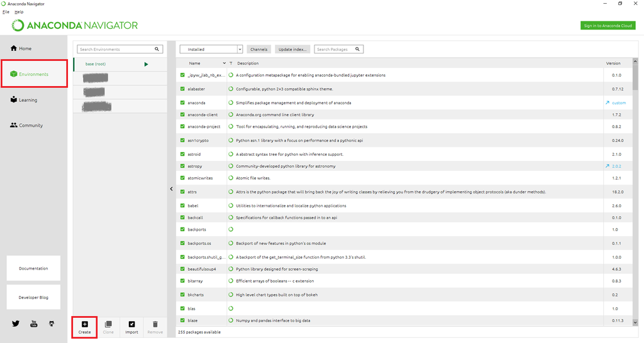Click the search magnifier in Search Packages
The image size is (644, 343).
pyautogui.click(x=357, y=49)
